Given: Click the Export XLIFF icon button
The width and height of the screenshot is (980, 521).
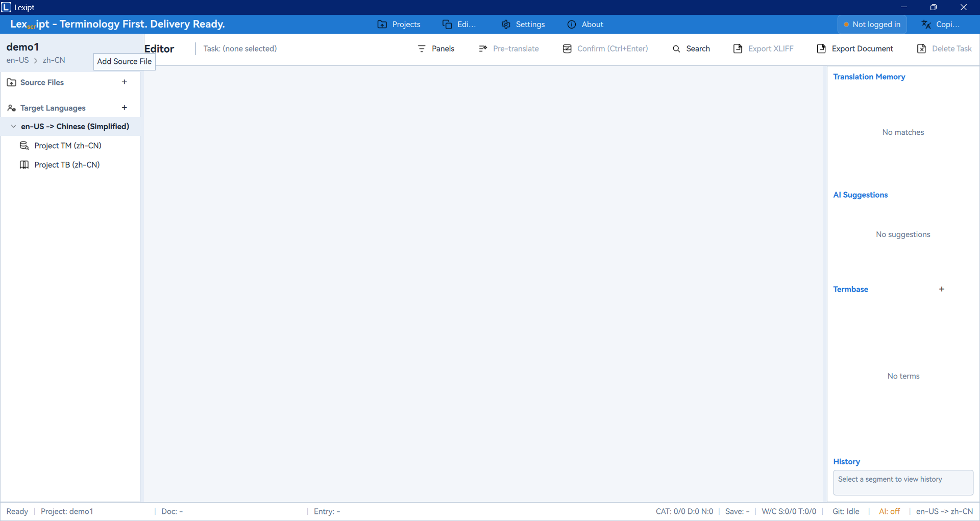Looking at the screenshot, I should click(738, 49).
